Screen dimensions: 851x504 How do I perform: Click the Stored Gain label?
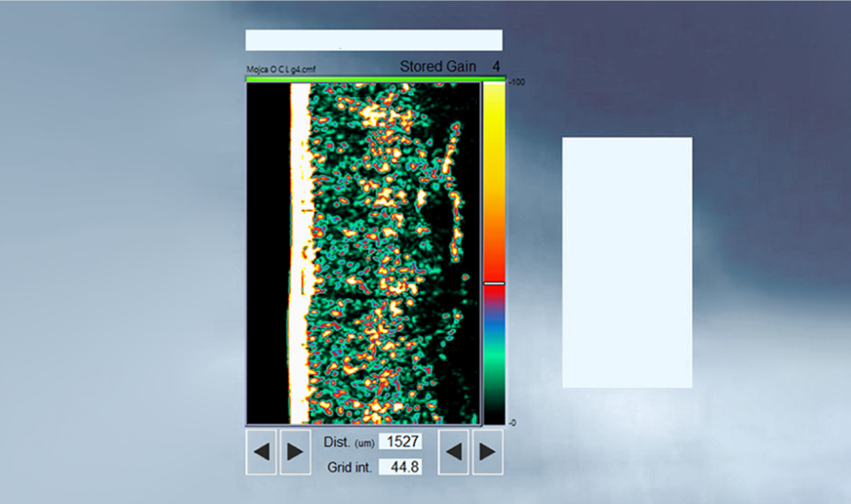pos(437,66)
